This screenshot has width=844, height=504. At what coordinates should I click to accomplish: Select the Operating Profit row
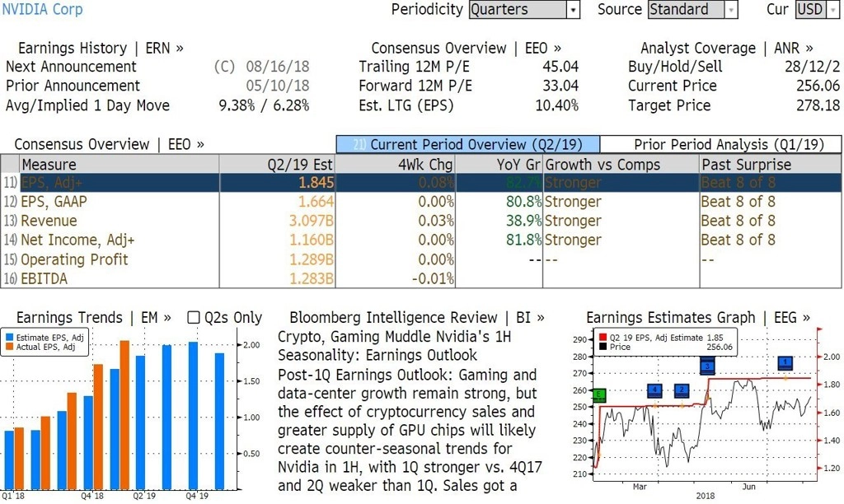pos(421,259)
